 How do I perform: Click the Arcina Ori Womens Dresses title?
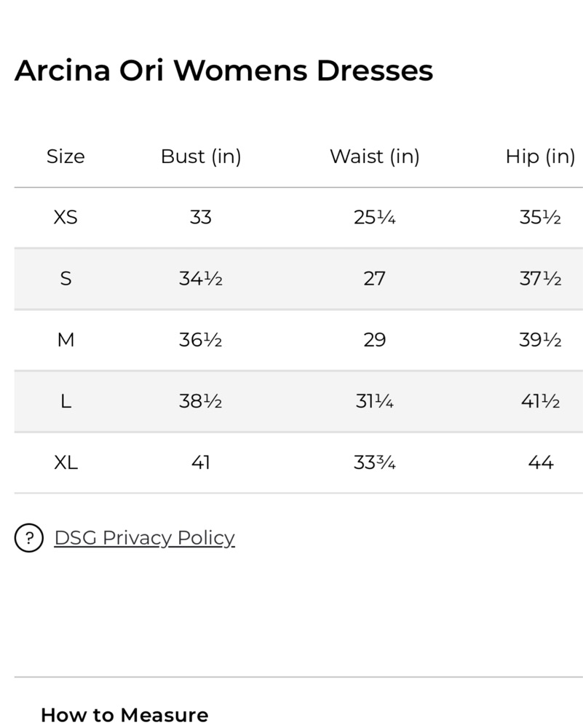point(223,71)
